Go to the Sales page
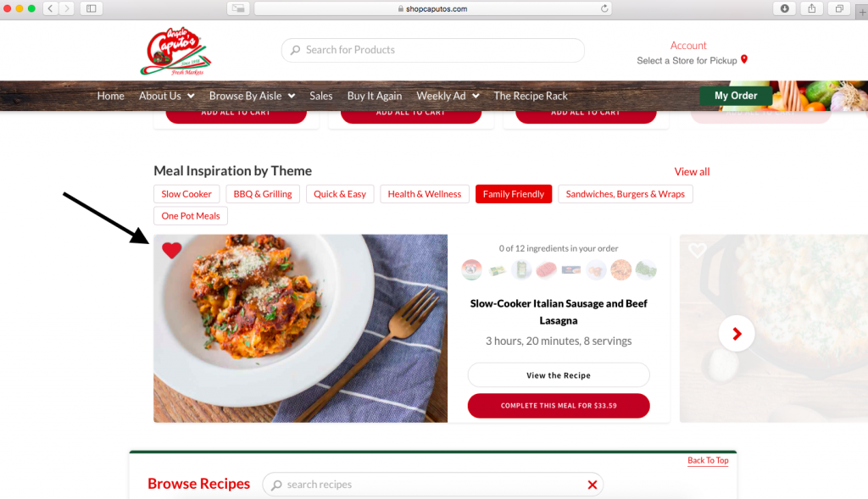The width and height of the screenshot is (868, 499). pyautogui.click(x=321, y=96)
